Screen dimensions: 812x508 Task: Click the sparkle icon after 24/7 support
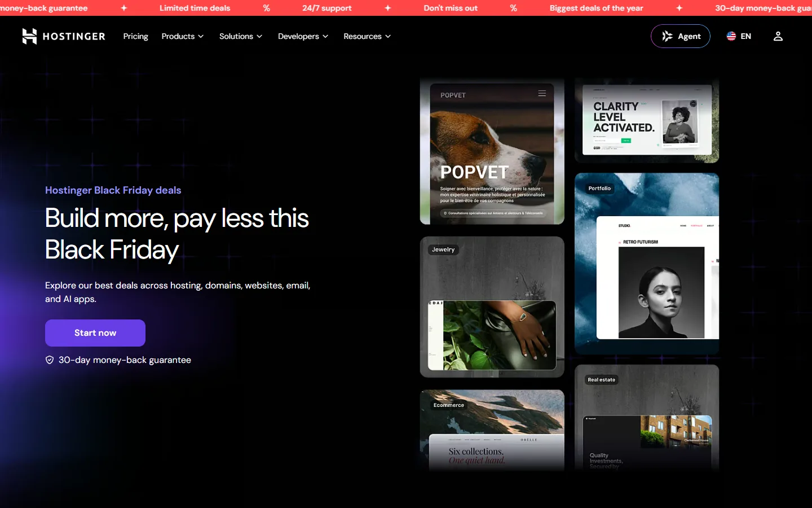[x=388, y=8]
